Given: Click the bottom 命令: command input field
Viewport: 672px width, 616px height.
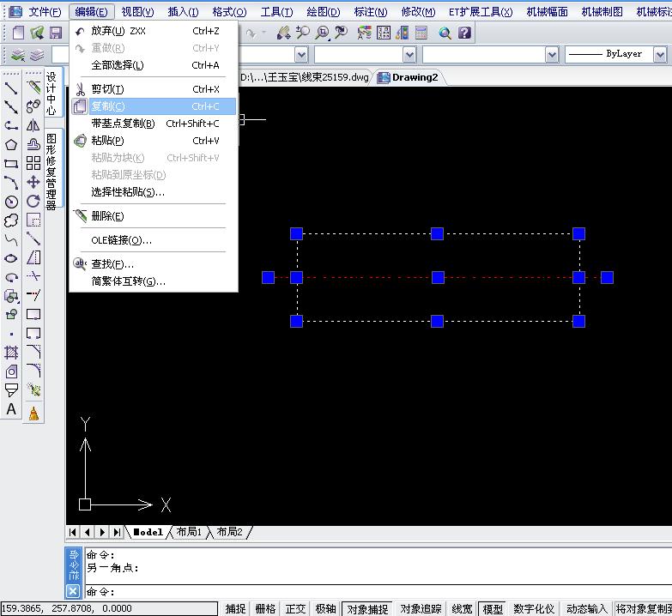Looking at the screenshot, I should pos(377,592).
